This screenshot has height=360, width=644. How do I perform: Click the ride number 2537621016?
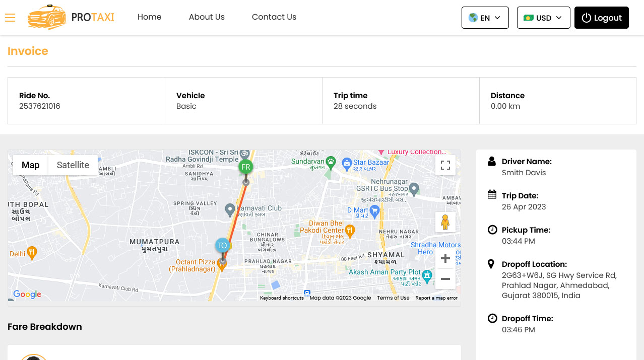(40, 106)
